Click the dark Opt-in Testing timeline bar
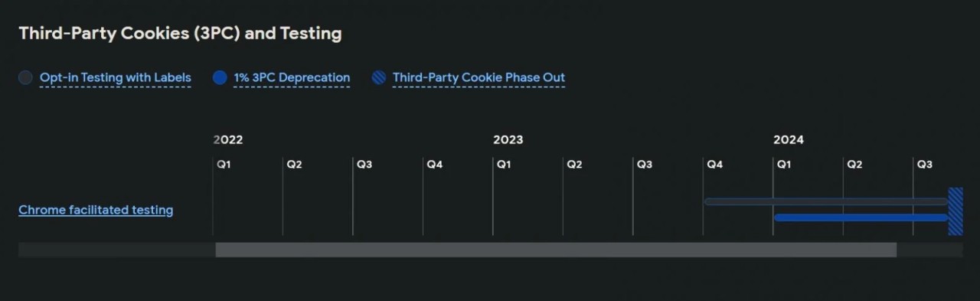This screenshot has width=980, height=301. (826, 201)
